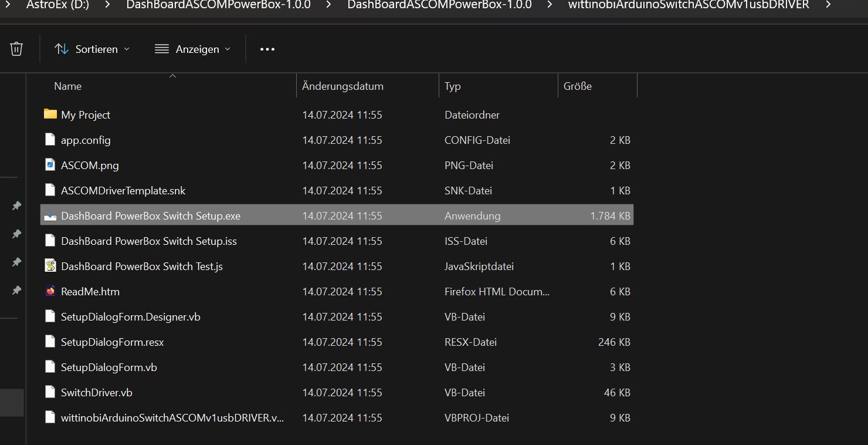Click the ISS-Datei type cell
868x445 pixels.
coord(466,241)
